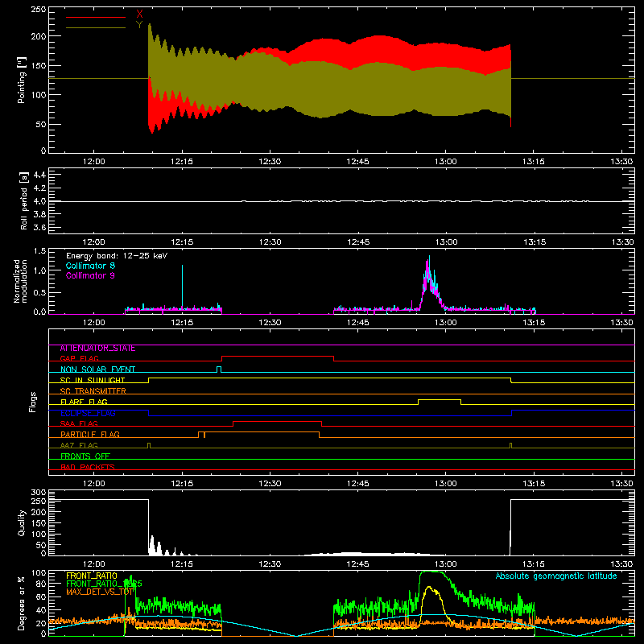Click the Pointing axis title
Viewport: 644px width, 644px height.
click(x=22, y=80)
